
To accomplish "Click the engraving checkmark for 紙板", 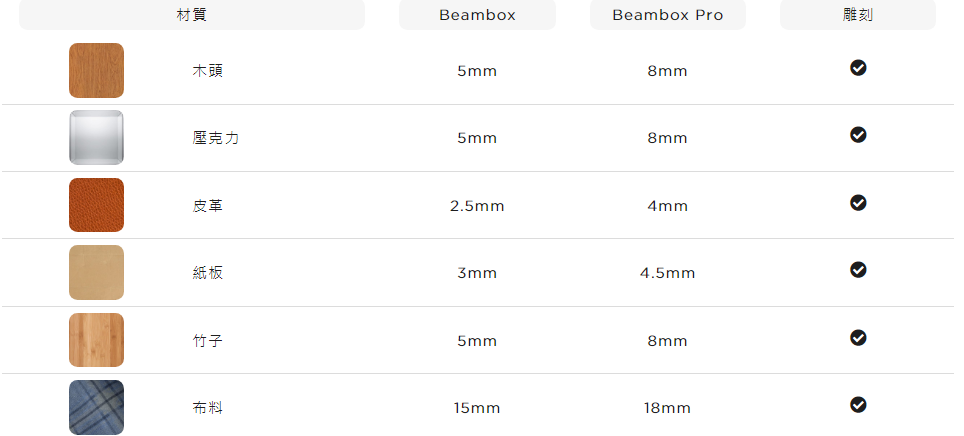I will pos(858,269).
